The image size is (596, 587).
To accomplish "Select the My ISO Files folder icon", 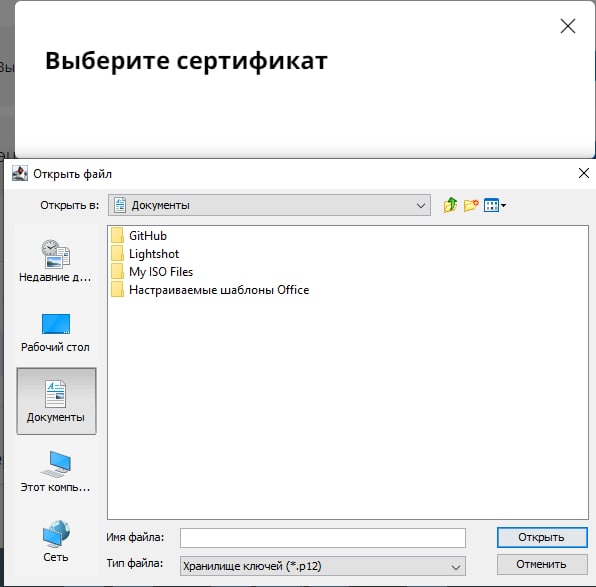I will click(117, 272).
